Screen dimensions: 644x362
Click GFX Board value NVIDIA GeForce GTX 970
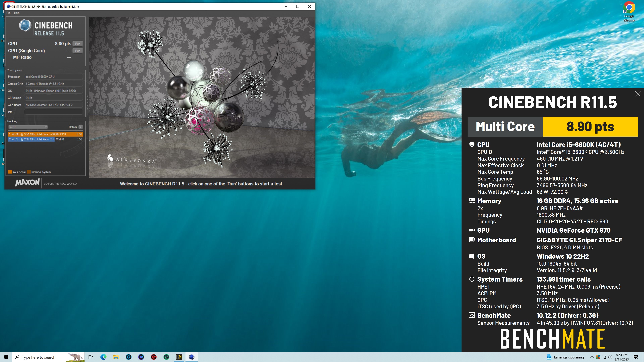pyautogui.click(x=53, y=105)
